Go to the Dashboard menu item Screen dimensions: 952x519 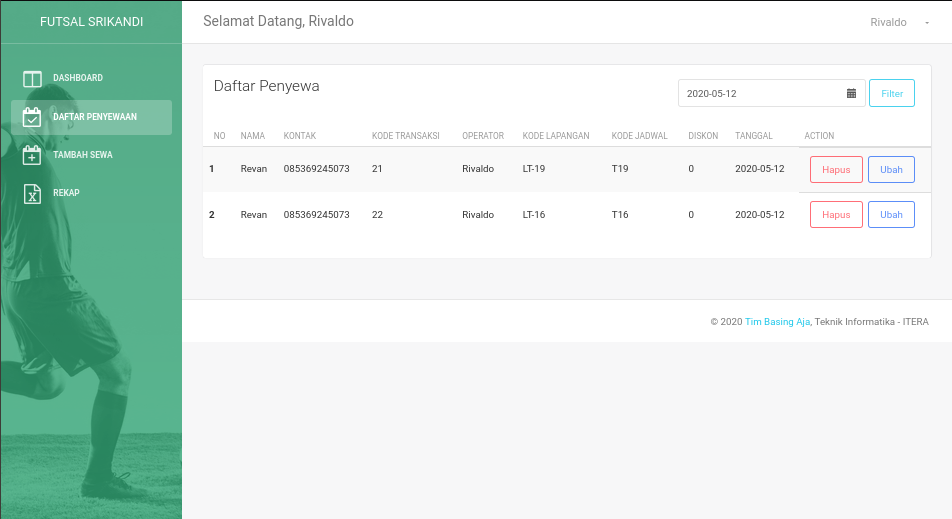coord(78,78)
